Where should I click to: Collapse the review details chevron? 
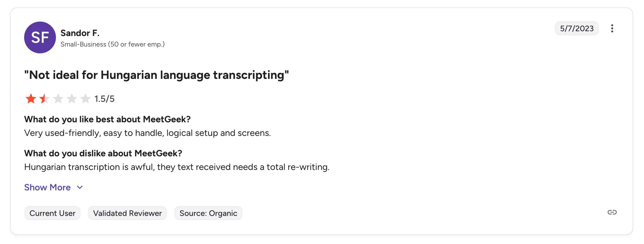tap(80, 187)
